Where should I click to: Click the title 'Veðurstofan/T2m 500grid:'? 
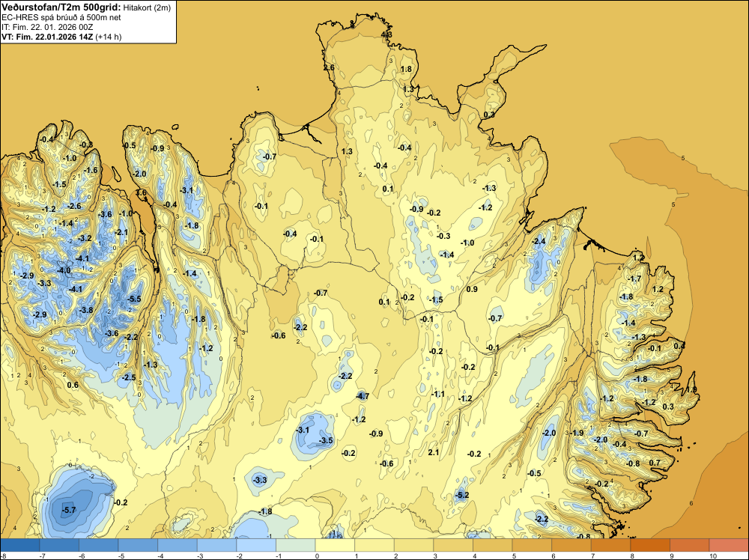pyautogui.click(x=61, y=7)
